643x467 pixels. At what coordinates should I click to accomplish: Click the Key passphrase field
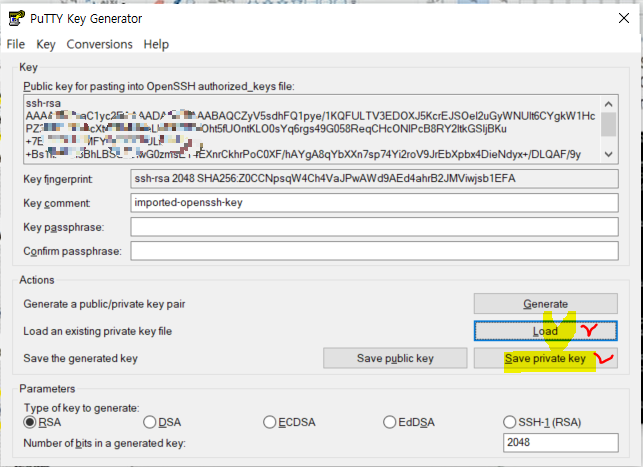pos(374,227)
